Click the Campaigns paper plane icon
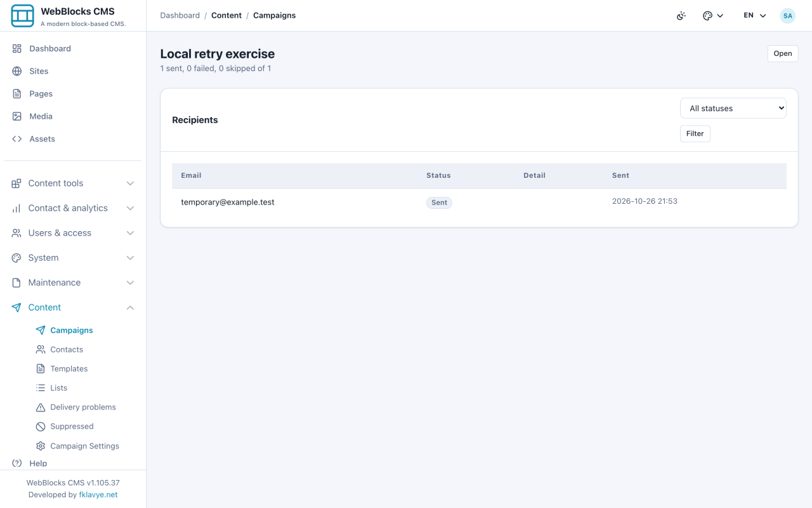Screen dimensions: 812x508 41,330
